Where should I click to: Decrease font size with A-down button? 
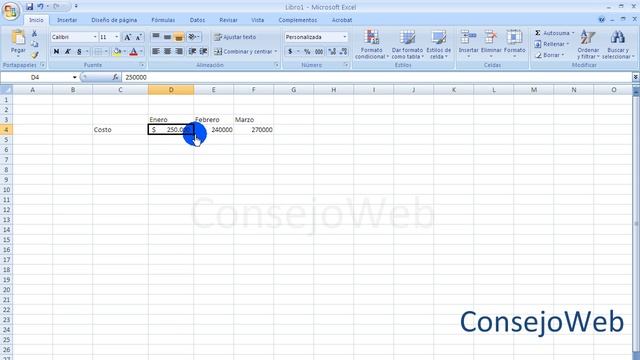pyautogui.click(x=138, y=37)
